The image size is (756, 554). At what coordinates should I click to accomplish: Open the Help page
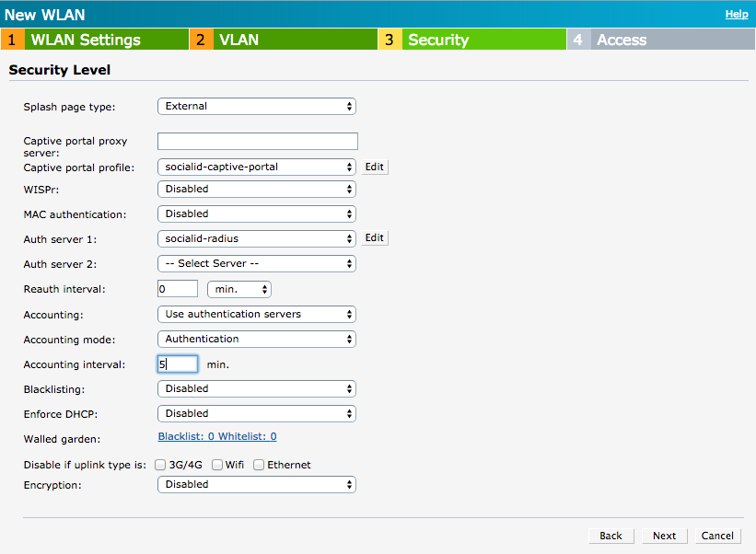click(737, 14)
